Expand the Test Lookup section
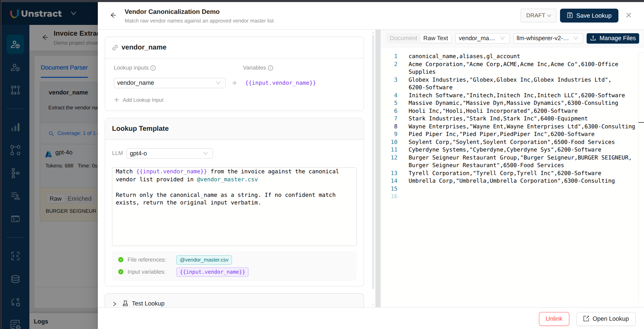This screenshot has height=329, width=644. [115, 304]
